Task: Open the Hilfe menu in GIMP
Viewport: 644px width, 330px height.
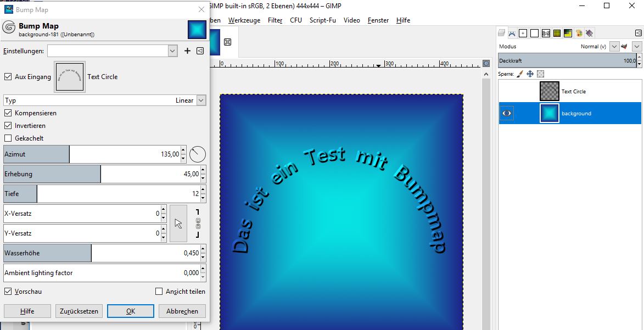Action: click(404, 20)
